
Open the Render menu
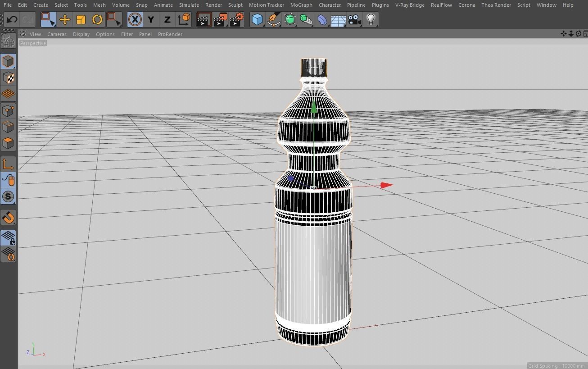214,5
